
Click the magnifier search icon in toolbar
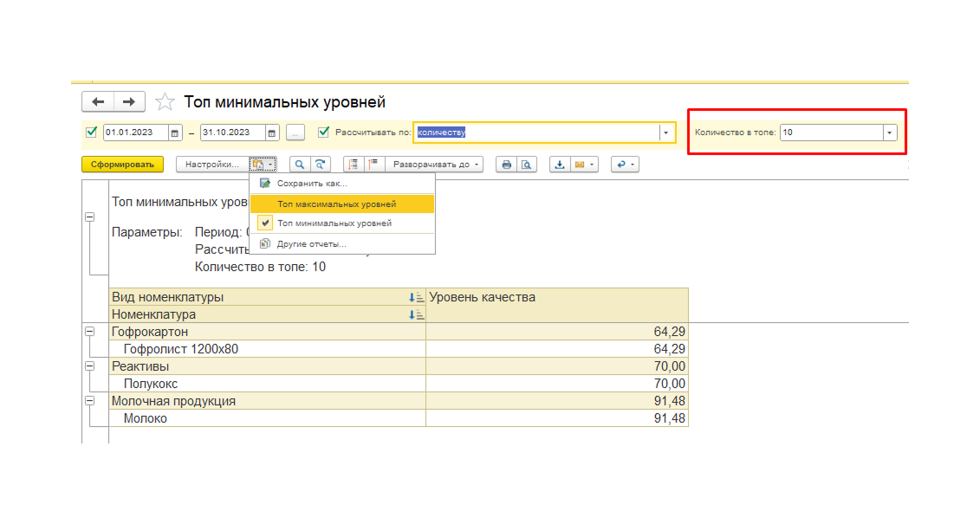[300, 165]
